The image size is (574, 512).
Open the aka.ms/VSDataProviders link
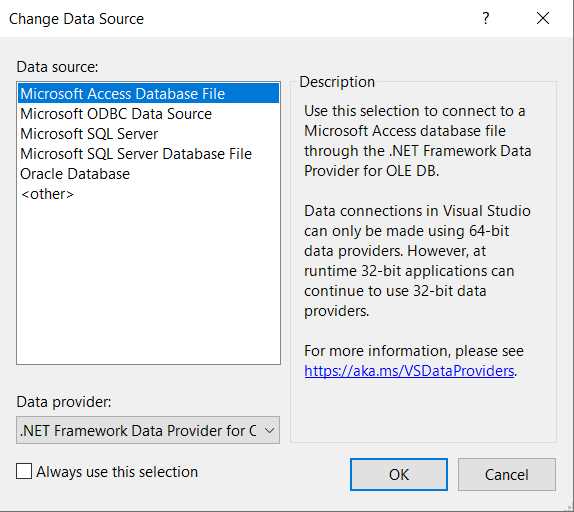409,371
